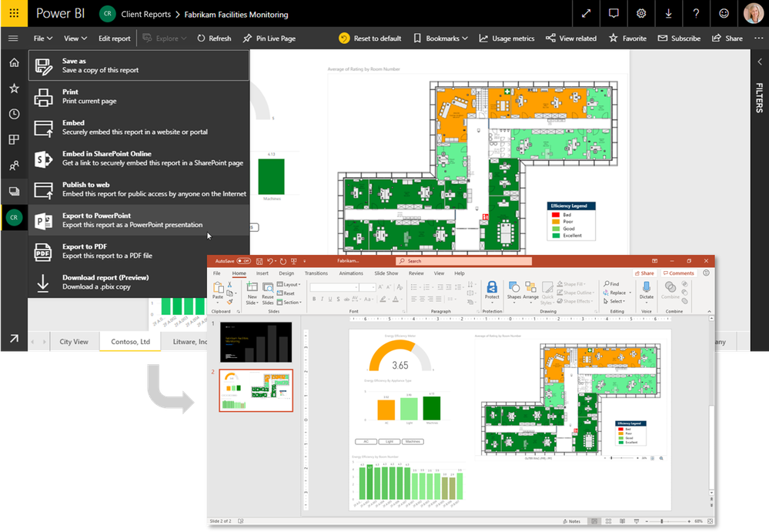Share the Power BI report
The width and height of the screenshot is (769, 532).
pos(727,38)
